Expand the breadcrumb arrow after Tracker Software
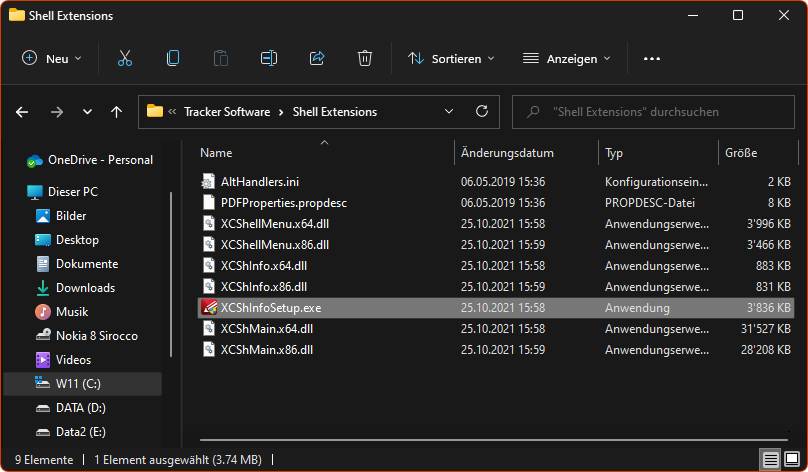This screenshot has width=808, height=472. [x=281, y=112]
